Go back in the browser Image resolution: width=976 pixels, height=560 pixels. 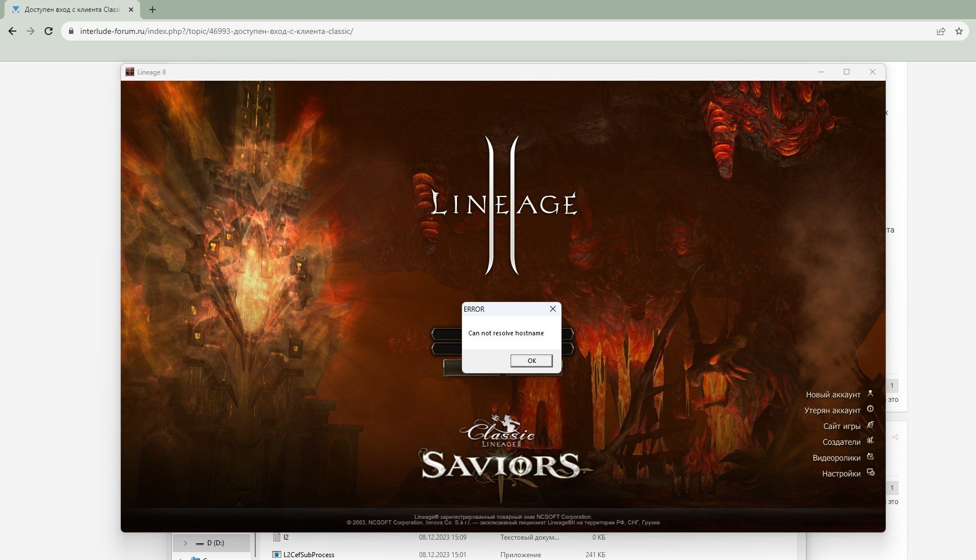click(x=12, y=31)
